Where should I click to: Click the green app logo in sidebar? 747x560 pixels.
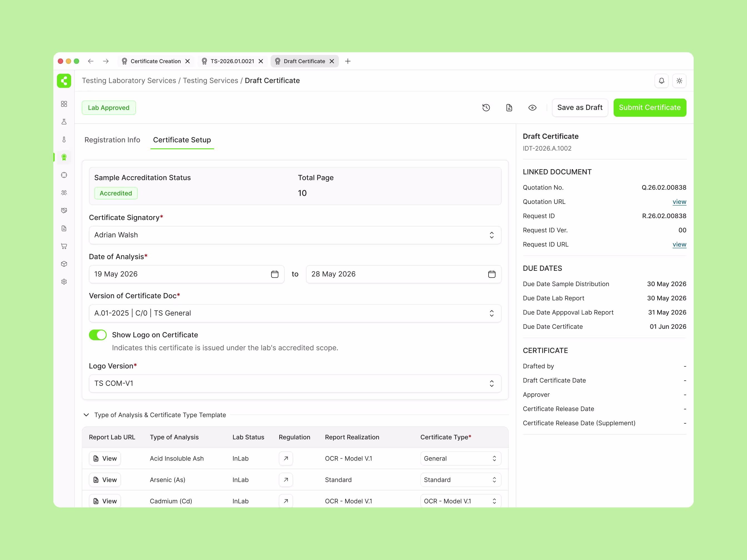(64, 81)
